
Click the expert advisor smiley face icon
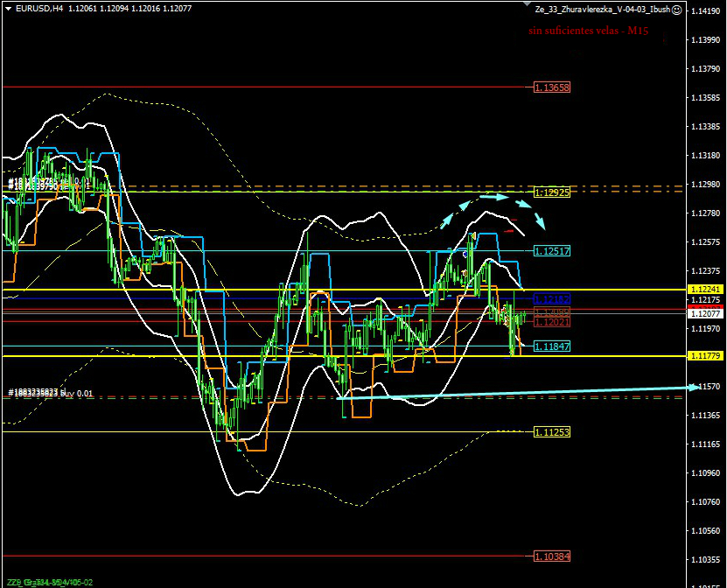(677, 9)
